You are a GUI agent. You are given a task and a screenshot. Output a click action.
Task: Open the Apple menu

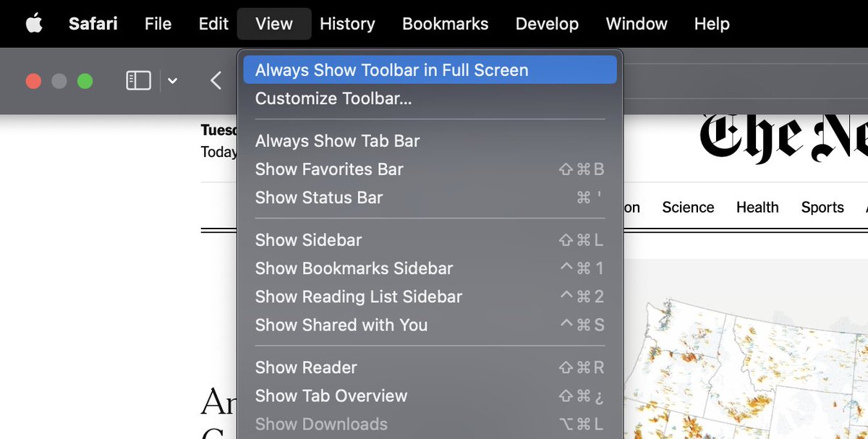30,23
